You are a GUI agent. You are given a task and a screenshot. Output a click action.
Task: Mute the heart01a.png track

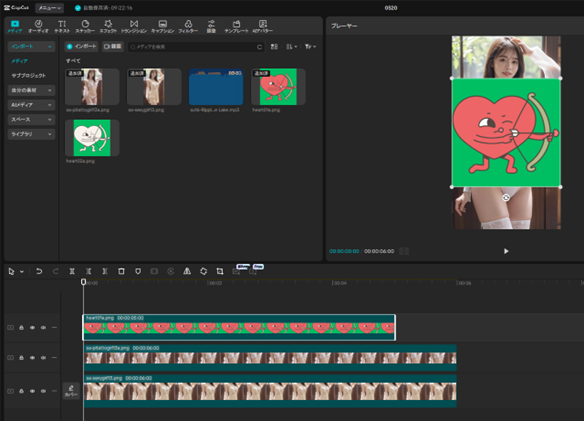[x=43, y=328]
